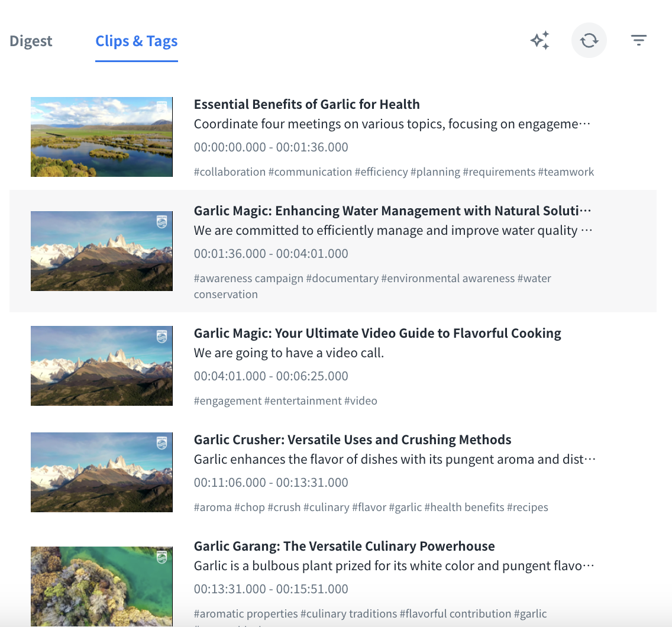Open 'Garlic Garang: The Versatile Culinary Powerhouse'
Viewport: 672px width, 627px height.
tap(344, 546)
